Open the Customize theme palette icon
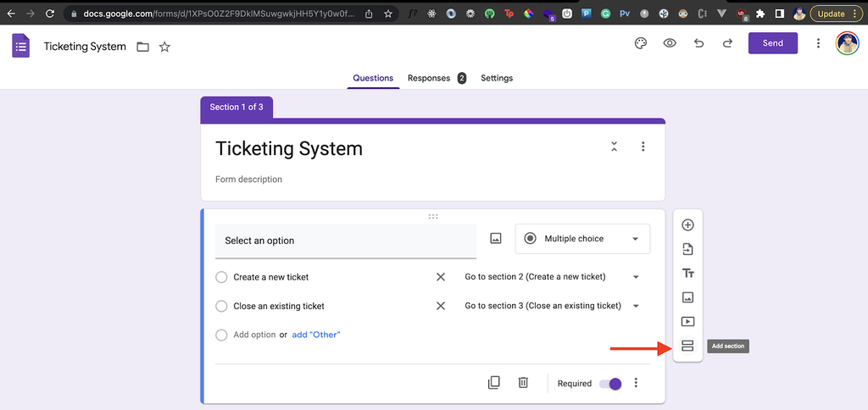 [x=641, y=44]
